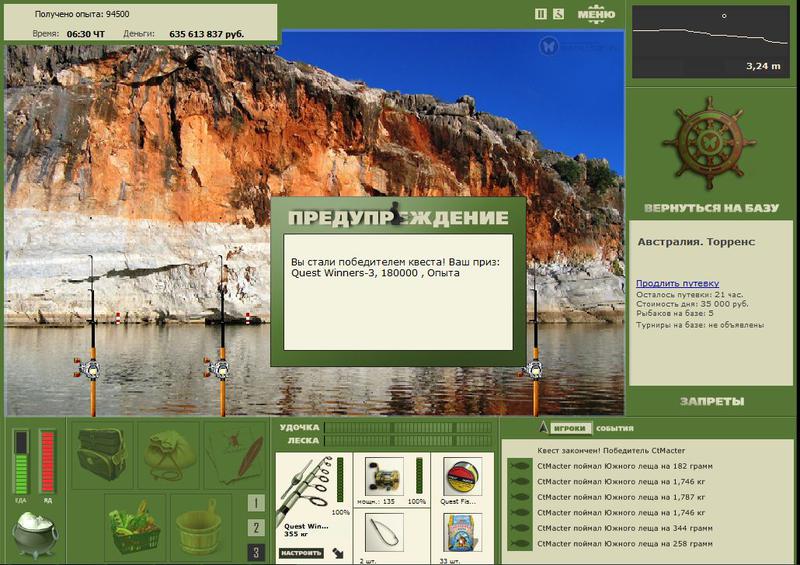Viewport: 800px width, 565px height.
Task: Click the 3,24 m depth reading
Action: (x=763, y=66)
